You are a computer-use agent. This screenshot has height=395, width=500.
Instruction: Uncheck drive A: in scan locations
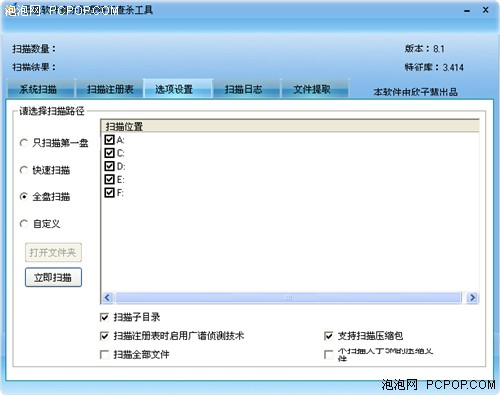[109, 139]
